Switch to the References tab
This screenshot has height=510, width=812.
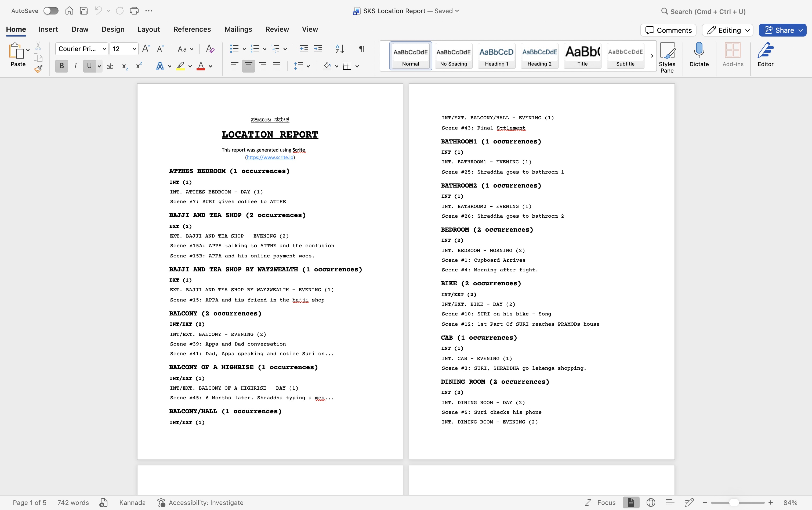[192, 29]
